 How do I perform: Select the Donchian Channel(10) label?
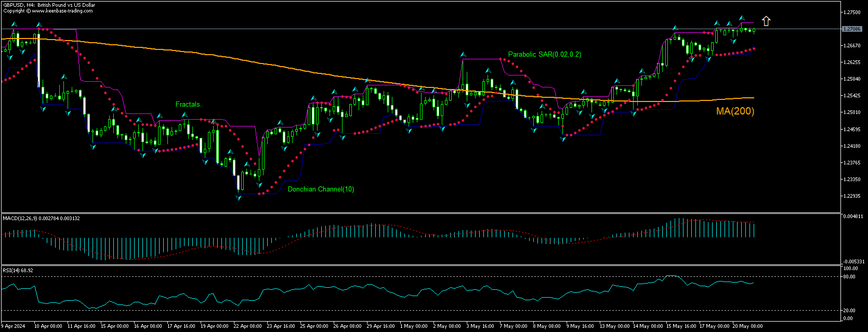tap(321, 189)
